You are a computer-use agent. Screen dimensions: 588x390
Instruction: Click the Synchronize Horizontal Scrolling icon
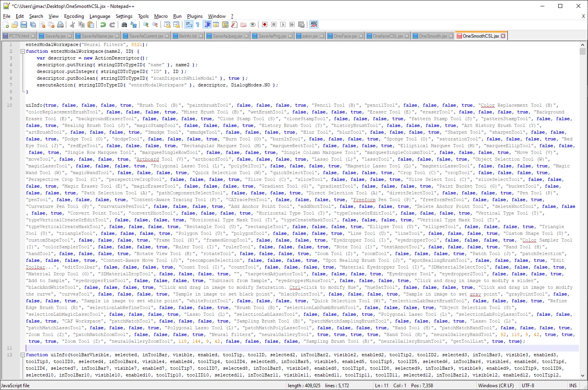pos(176,25)
